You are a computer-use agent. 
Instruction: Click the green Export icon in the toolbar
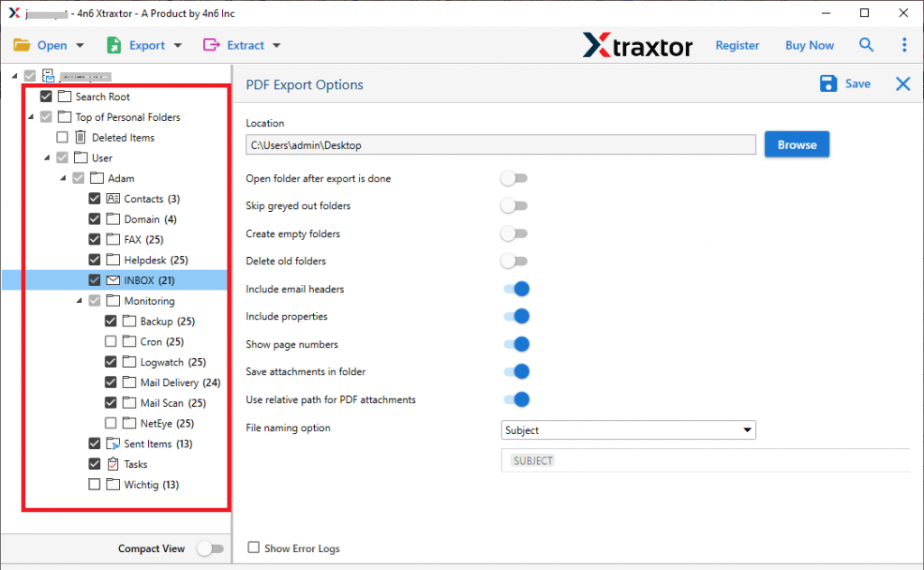[115, 44]
